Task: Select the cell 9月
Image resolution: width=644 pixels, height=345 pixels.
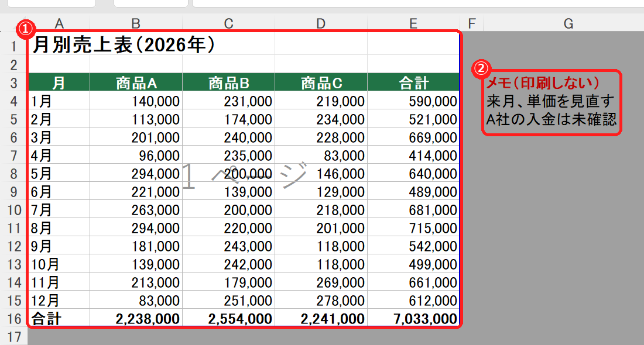Action: click(x=59, y=246)
